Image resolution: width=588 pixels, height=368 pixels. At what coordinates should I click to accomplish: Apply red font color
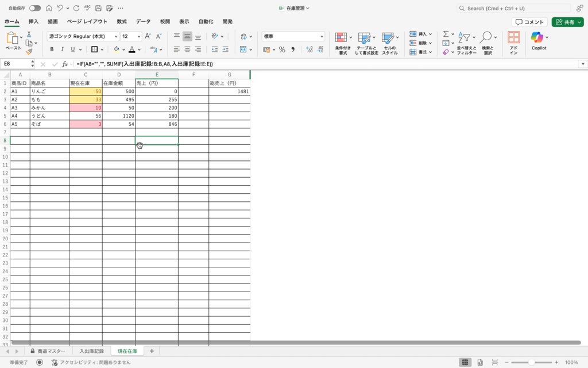tap(131, 49)
